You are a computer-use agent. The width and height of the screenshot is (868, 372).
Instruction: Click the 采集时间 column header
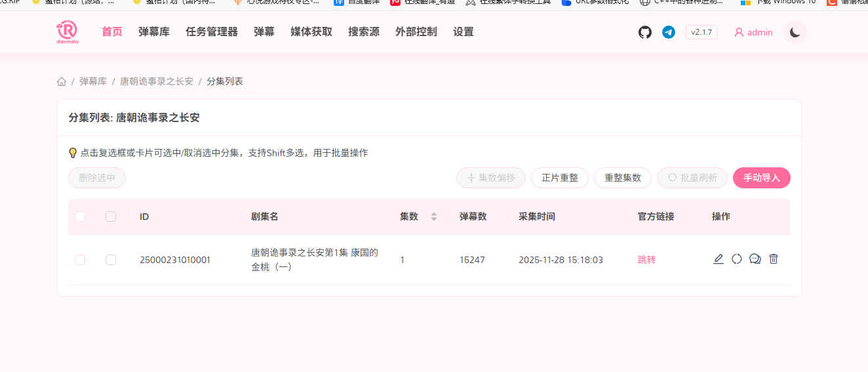pos(537,217)
